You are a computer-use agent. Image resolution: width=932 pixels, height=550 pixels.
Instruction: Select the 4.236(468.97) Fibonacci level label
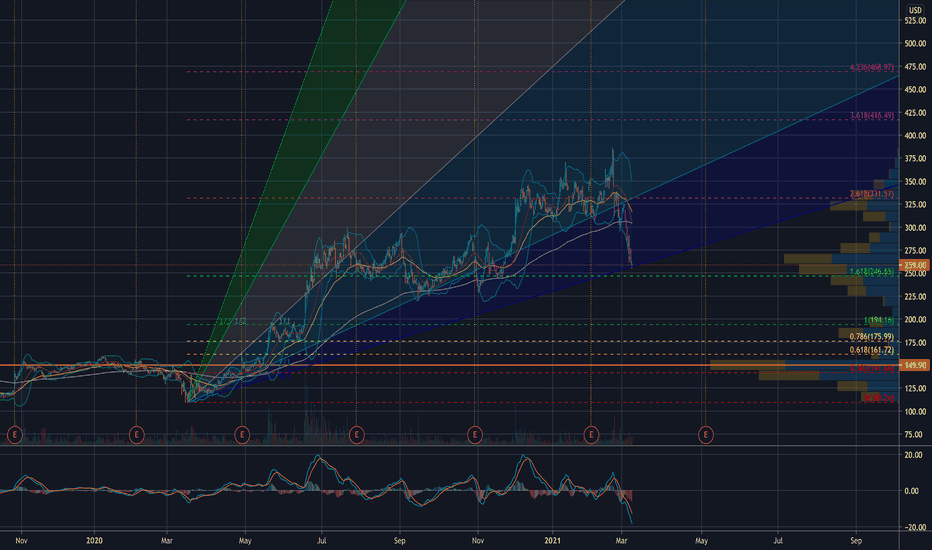pos(871,67)
